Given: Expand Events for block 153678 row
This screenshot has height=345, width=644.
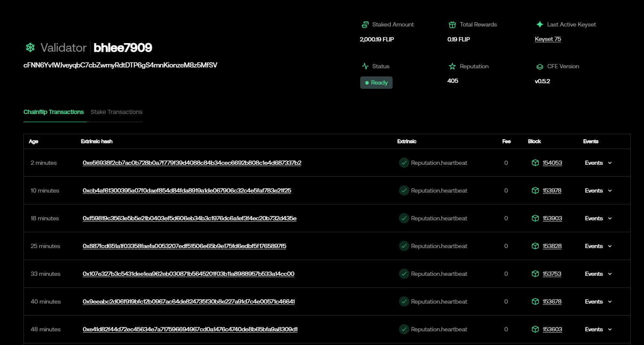Looking at the screenshot, I should (598, 301).
